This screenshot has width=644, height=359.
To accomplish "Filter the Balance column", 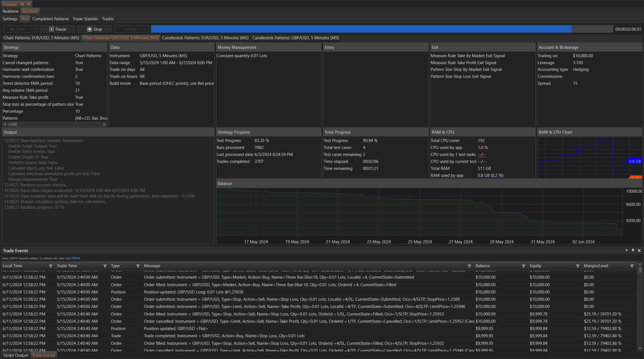I will point(523,266).
